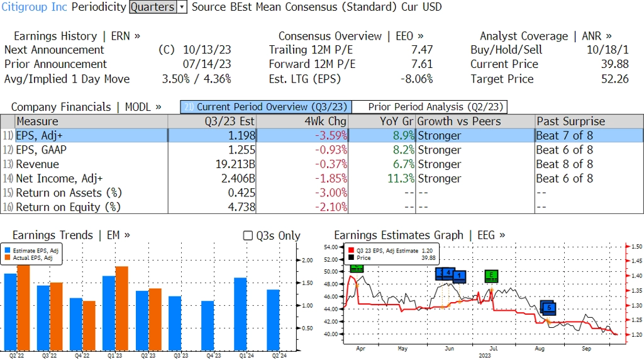Open the Periodicity Quarters dropdown arrow
The width and height of the screenshot is (644, 360).
coord(182,7)
